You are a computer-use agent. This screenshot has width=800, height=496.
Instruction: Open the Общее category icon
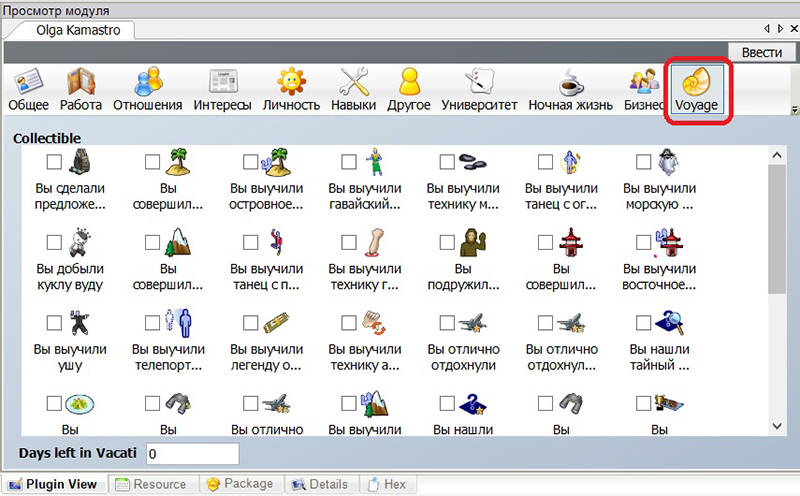[x=28, y=82]
